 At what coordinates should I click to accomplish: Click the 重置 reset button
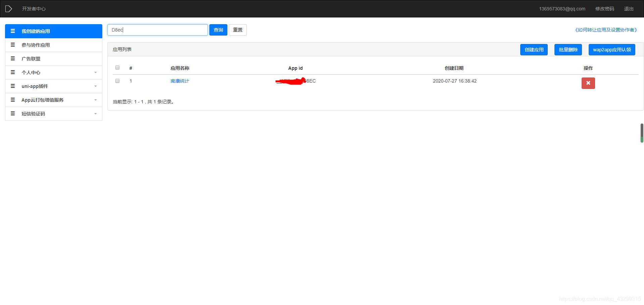[x=238, y=30]
